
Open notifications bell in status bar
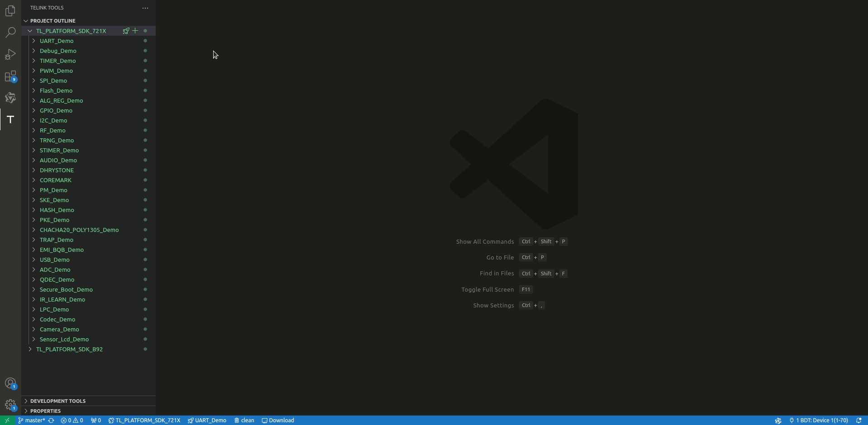pyautogui.click(x=858, y=420)
